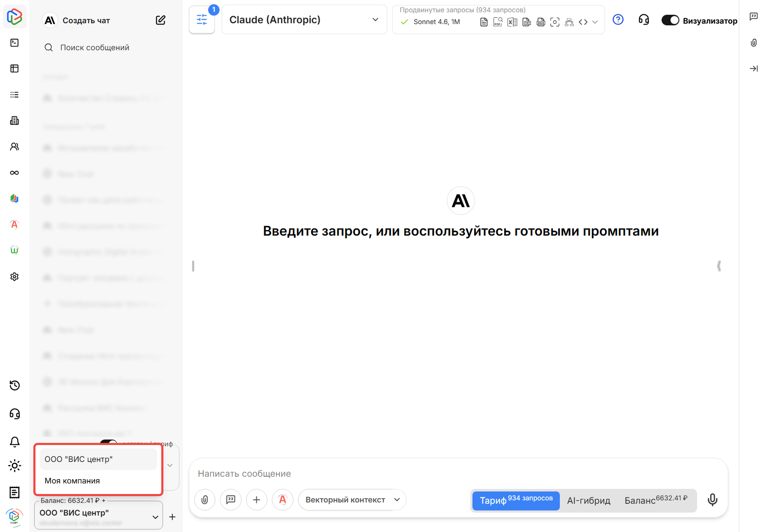Switch to AI-гибрид mode
Viewport: 768px width, 532px height.
click(x=589, y=501)
